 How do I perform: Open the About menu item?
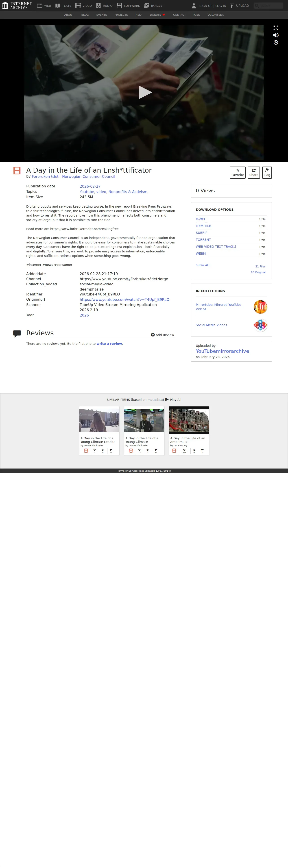click(x=69, y=15)
